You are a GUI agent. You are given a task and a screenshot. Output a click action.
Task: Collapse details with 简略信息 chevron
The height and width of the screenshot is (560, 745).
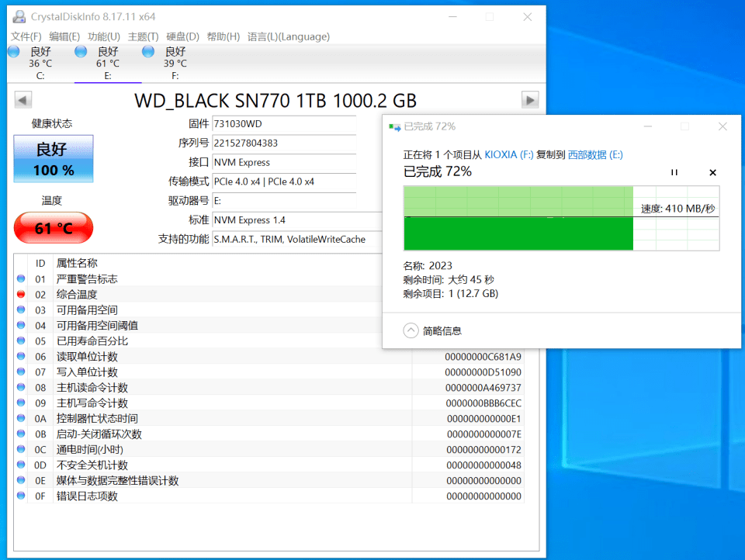[x=411, y=330]
